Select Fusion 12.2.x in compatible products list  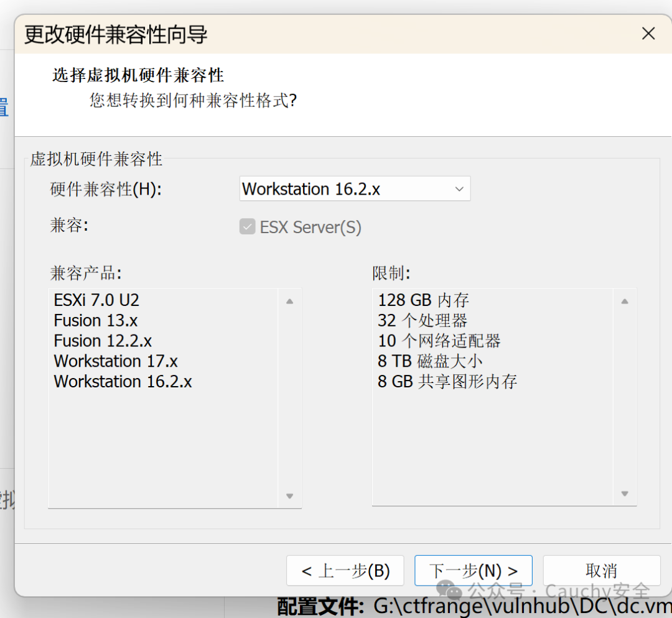point(103,341)
